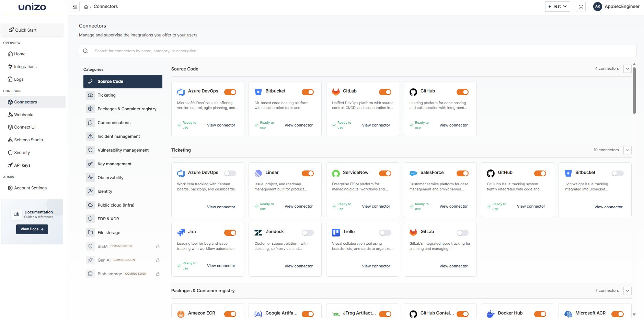Turn off the Amazon ECR toggle
Screen dimensions: 644x320
click(230, 314)
